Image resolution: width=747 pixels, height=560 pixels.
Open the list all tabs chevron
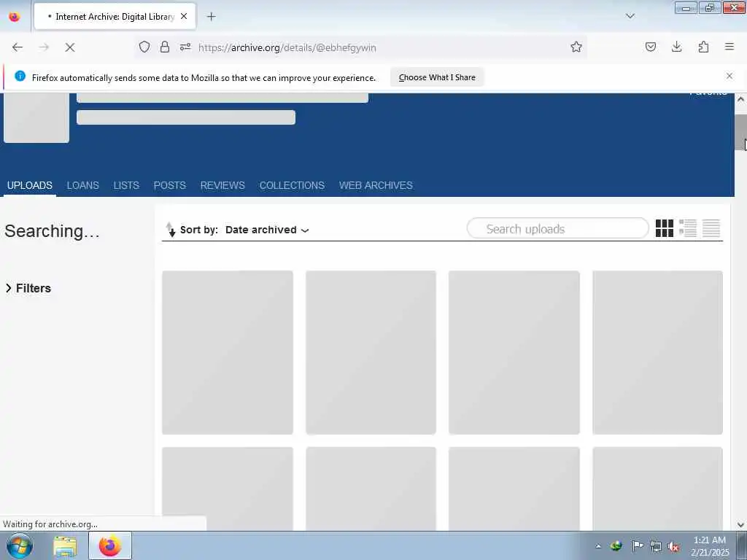point(630,16)
